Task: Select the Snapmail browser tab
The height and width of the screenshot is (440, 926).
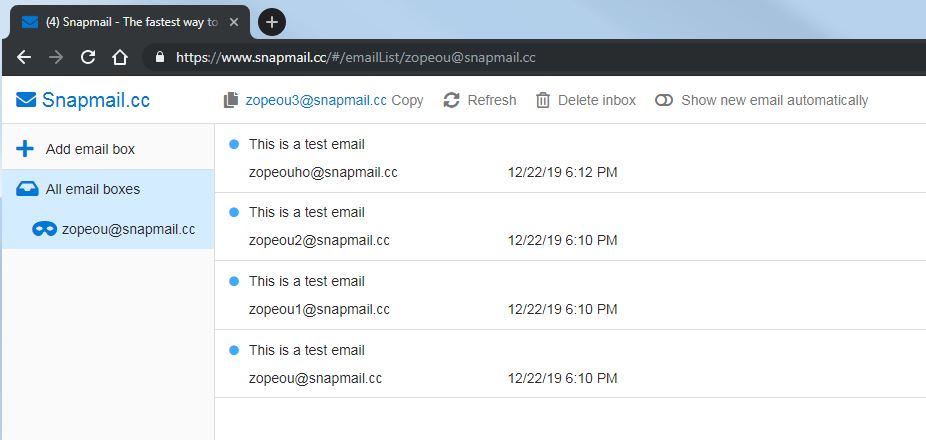Action: point(126,22)
